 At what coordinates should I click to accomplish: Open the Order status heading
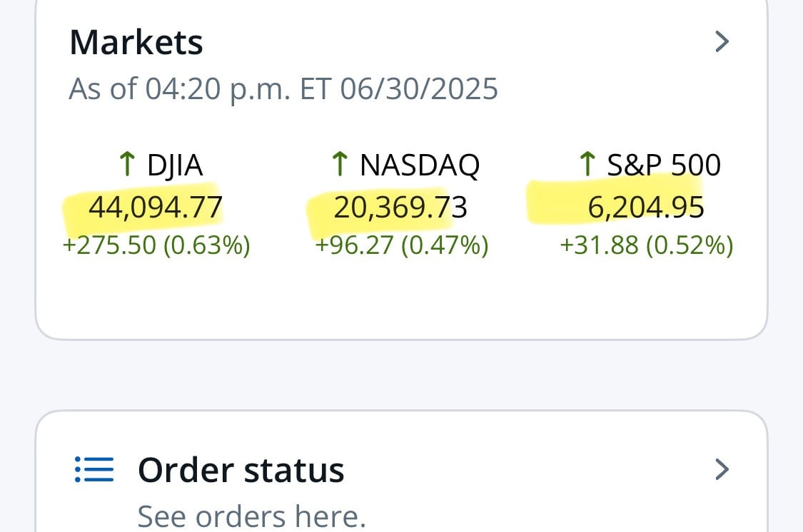[241, 470]
